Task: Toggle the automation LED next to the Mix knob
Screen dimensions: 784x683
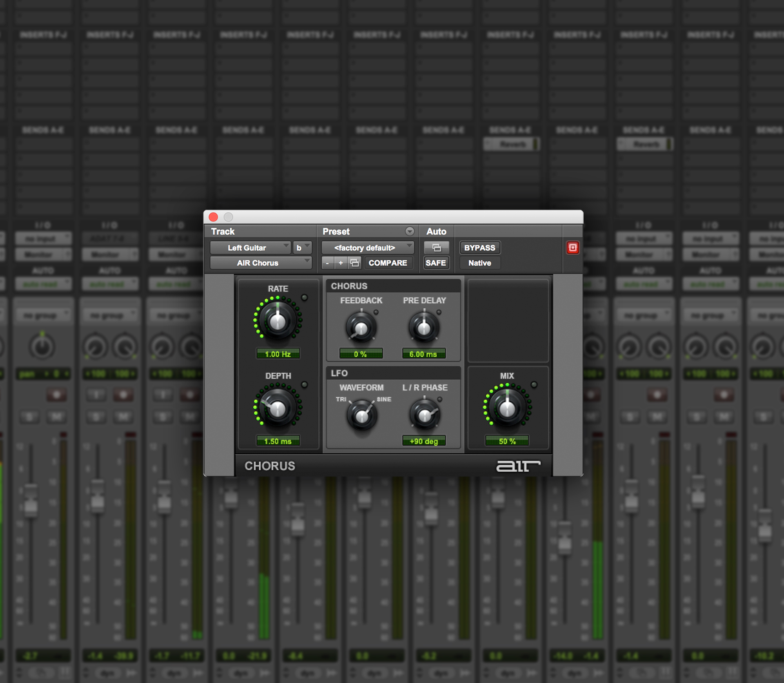Action: (533, 385)
